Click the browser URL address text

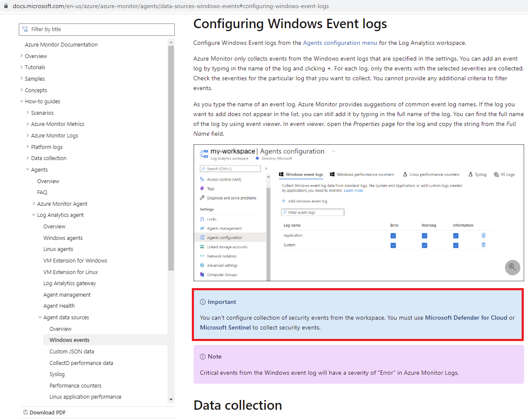pos(171,6)
